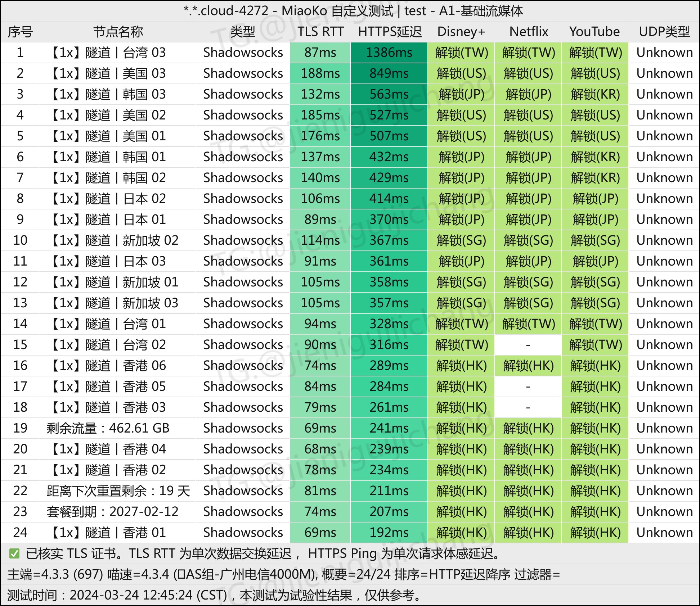Screen dimensions: 700x606
Task: Click the 849ms HTTPS delay cell
Action: tap(389, 73)
